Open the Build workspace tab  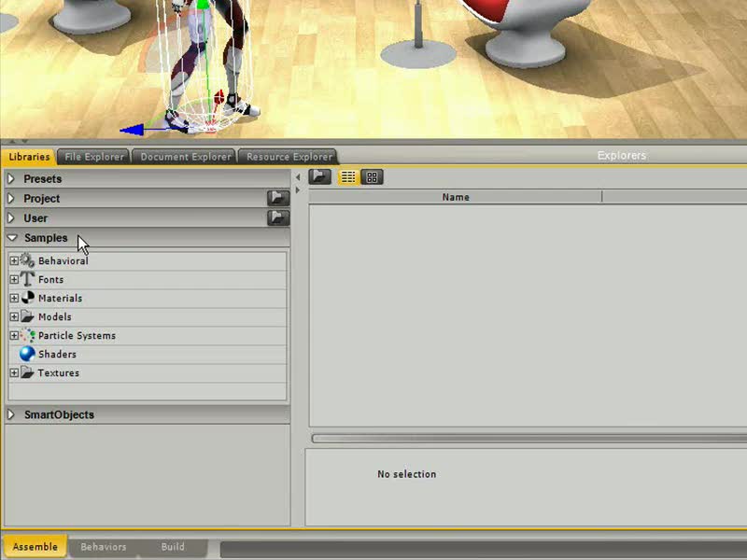pos(172,546)
